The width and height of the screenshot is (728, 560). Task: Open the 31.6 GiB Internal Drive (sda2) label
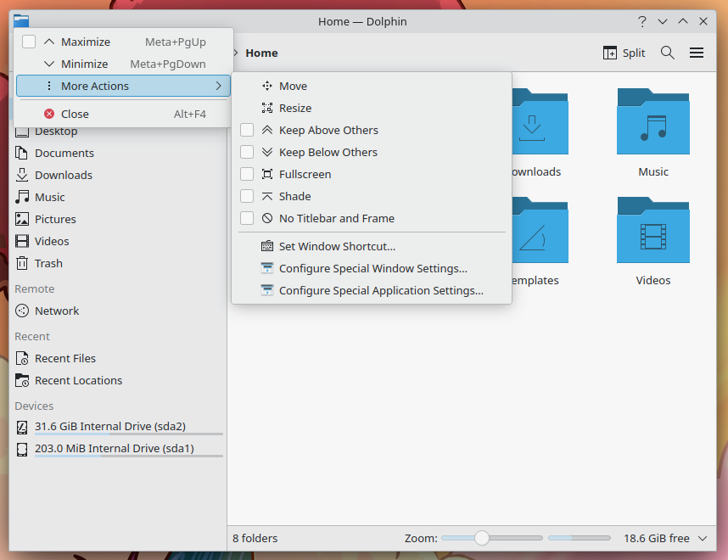tap(110, 426)
